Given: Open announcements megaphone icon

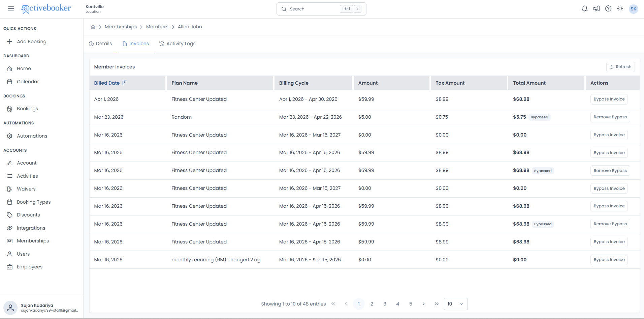Looking at the screenshot, I should [597, 9].
